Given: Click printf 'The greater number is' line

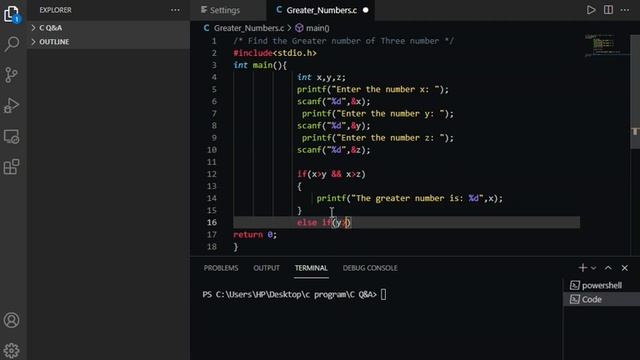Looking at the screenshot, I should pyautogui.click(x=410, y=198).
